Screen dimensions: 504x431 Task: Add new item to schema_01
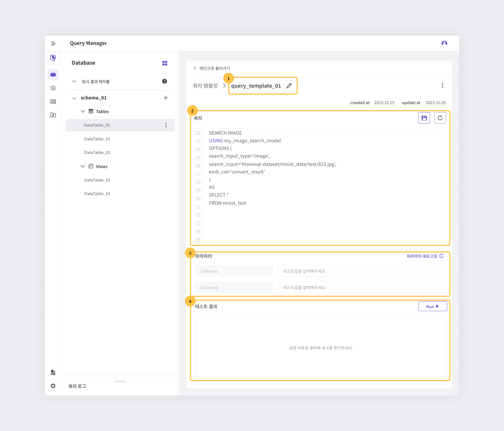[x=166, y=98]
